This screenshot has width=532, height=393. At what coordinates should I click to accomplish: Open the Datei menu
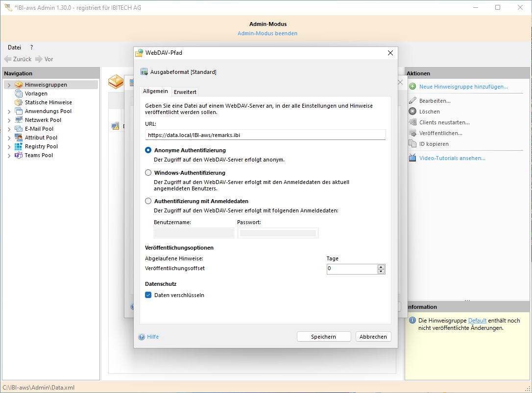[14, 47]
